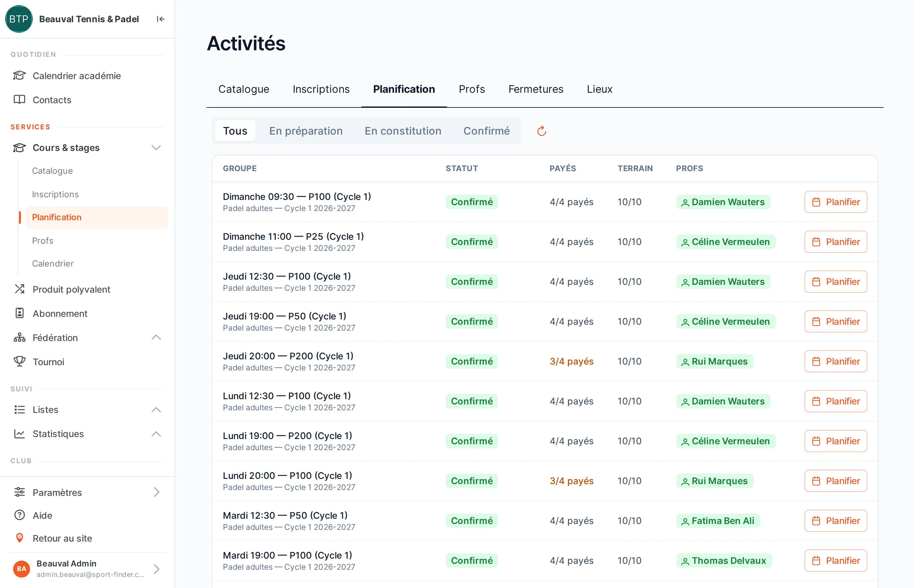Image resolution: width=915 pixels, height=588 pixels.
Task: Expand the Fédération section chevron
Action: (156, 337)
